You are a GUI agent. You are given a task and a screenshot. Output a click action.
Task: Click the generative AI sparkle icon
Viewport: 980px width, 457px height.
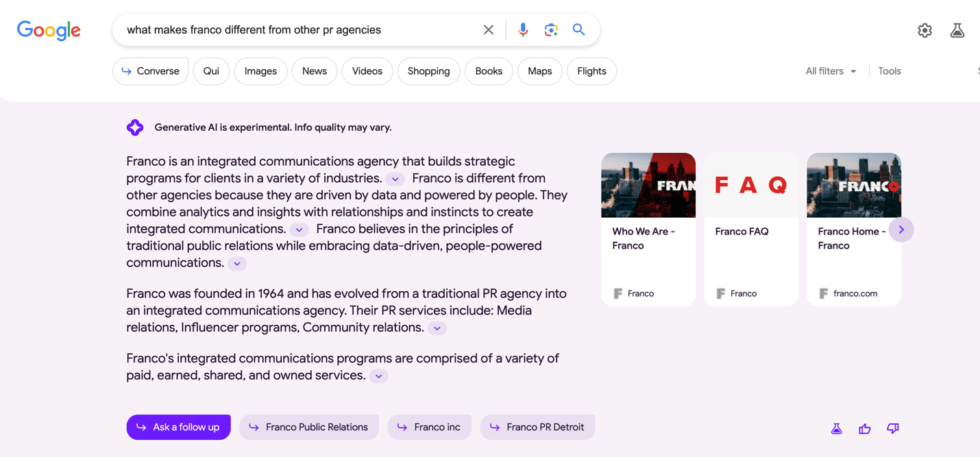pos(135,127)
